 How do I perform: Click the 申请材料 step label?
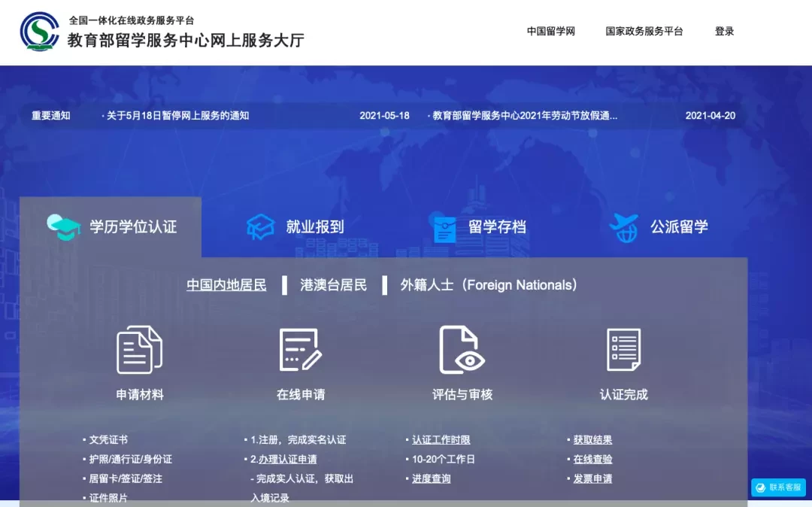point(140,395)
